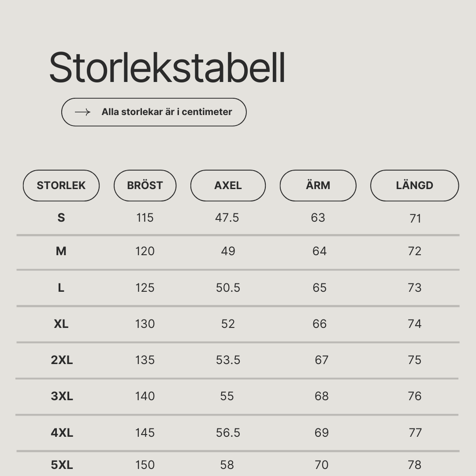The height and width of the screenshot is (476, 476).
Task: Click the Storlekstabell heading
Action: coord(167,67)
